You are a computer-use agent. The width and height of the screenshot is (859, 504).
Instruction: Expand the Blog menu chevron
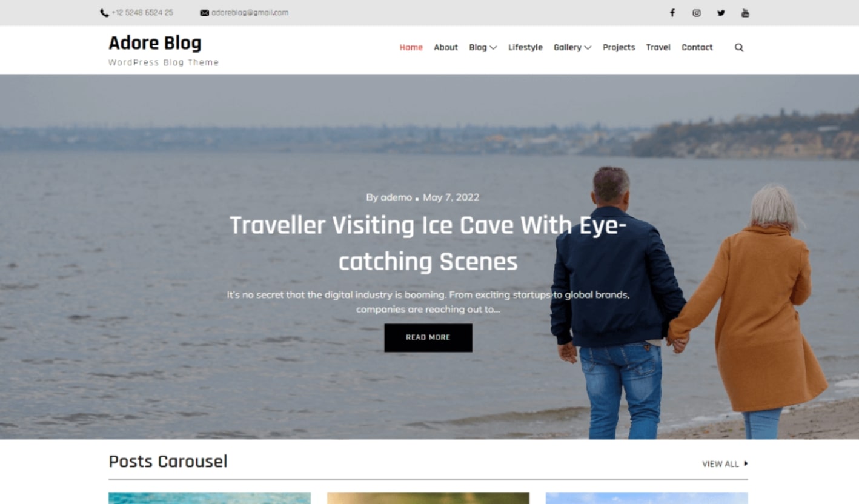(493, 48)
